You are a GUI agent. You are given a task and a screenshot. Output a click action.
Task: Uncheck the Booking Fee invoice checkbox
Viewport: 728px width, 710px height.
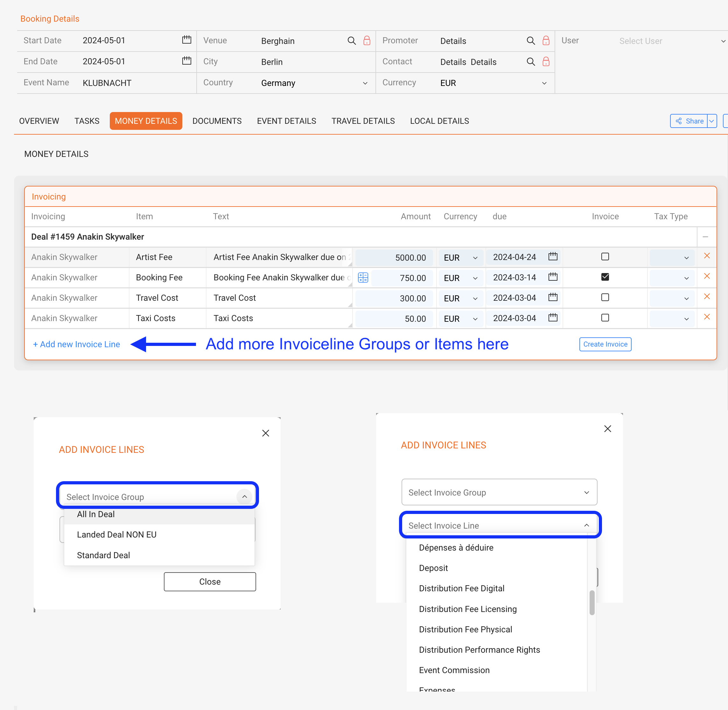click(605, 277)
